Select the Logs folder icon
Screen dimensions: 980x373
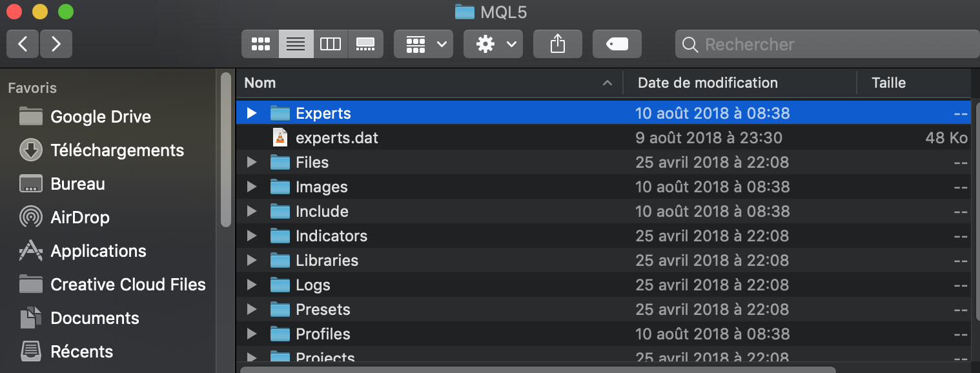point(280,285)
